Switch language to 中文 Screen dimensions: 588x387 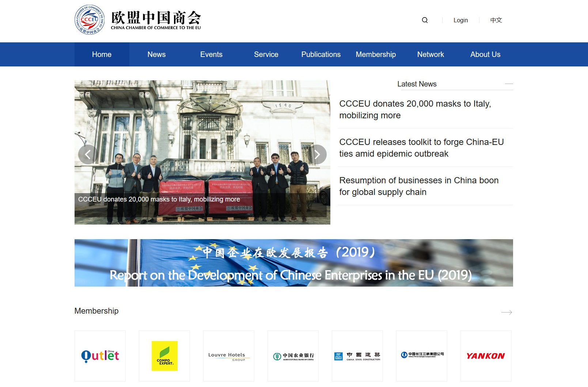click(496, 20)
